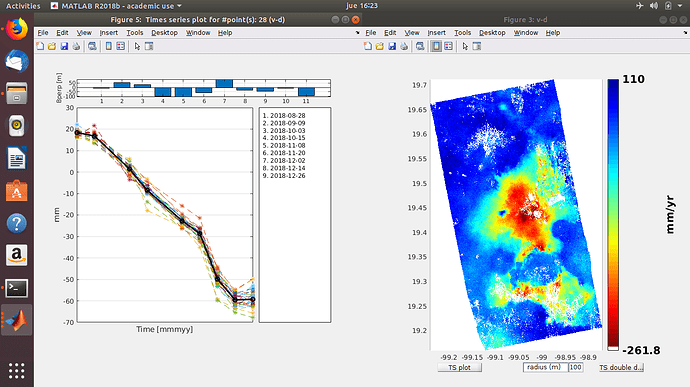Open File menu in Figure 5 window
Viewport: 690px width, 387px height.
click(x=43, y=33)
